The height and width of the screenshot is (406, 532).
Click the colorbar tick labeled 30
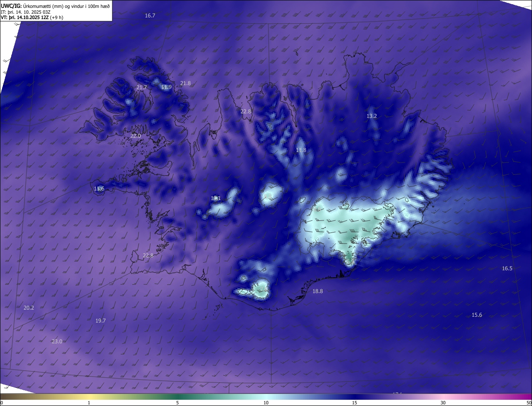coord(443,403)
